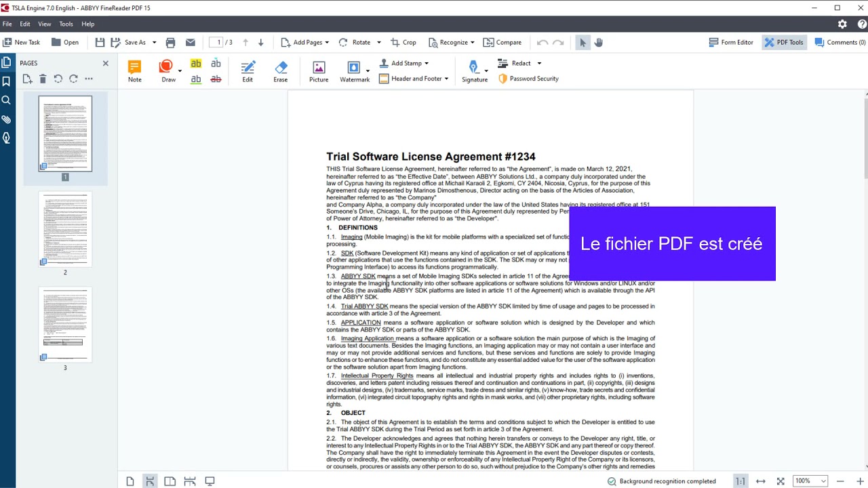Image resolution: width=868 pixels, height=488 pixels.
Task: Select the underline text tool
Action: point(196,79)
